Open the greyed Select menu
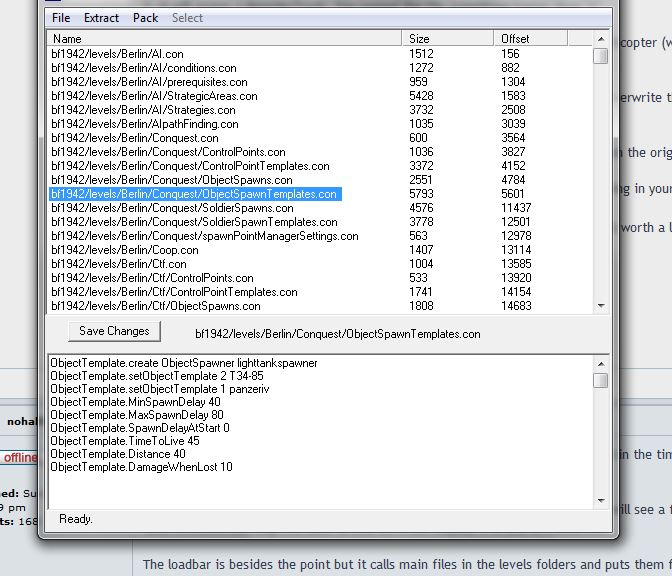The width and height of the screenshot is (672, 576). 187,18
